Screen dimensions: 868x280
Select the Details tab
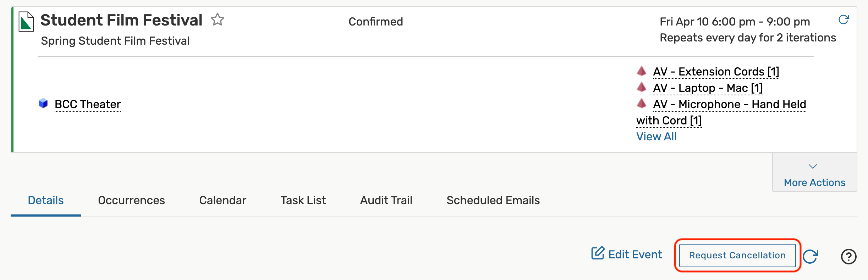coord(46,200)
